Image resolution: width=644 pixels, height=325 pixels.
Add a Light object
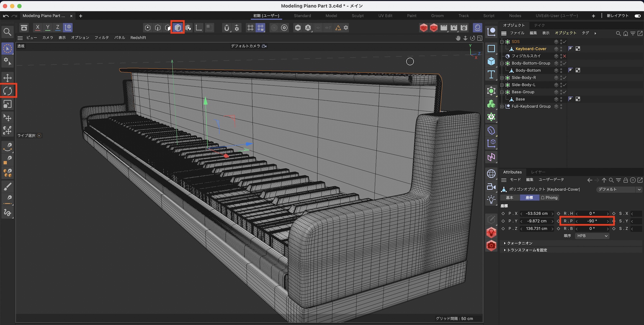click(491, 200)
